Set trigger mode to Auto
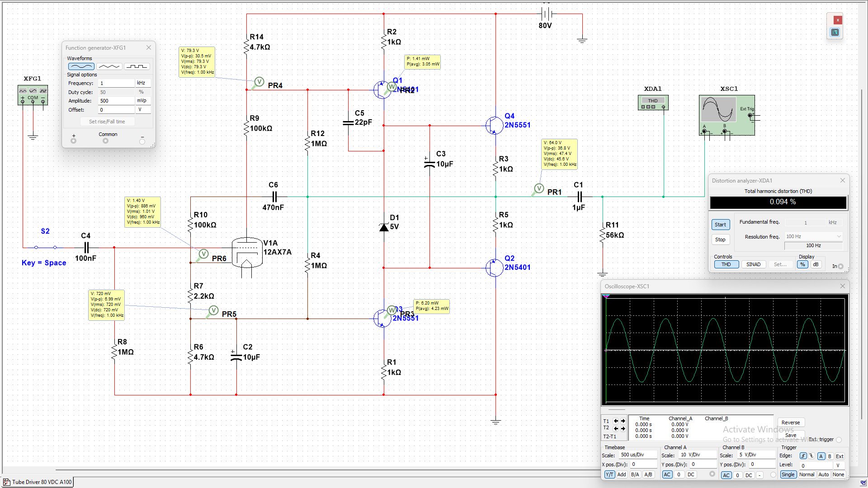Screen dimensions: 868x488 [824, 474]
